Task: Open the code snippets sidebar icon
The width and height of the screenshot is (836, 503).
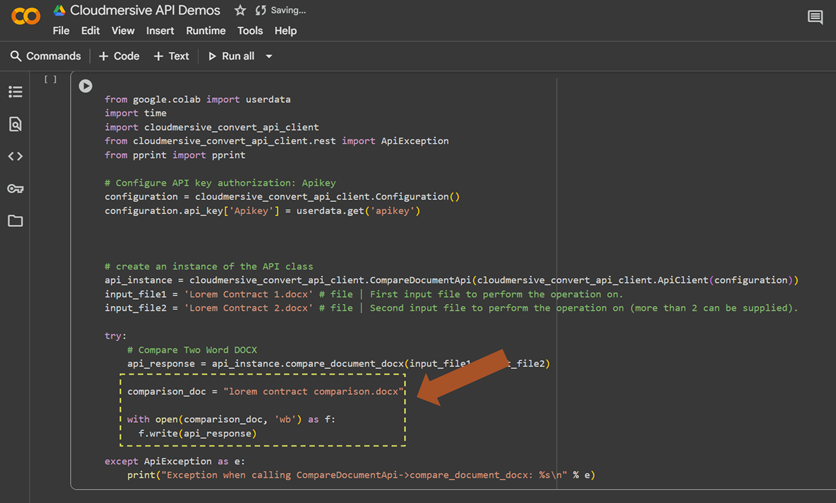Action: pyautogui.click(x=15, y=156)
